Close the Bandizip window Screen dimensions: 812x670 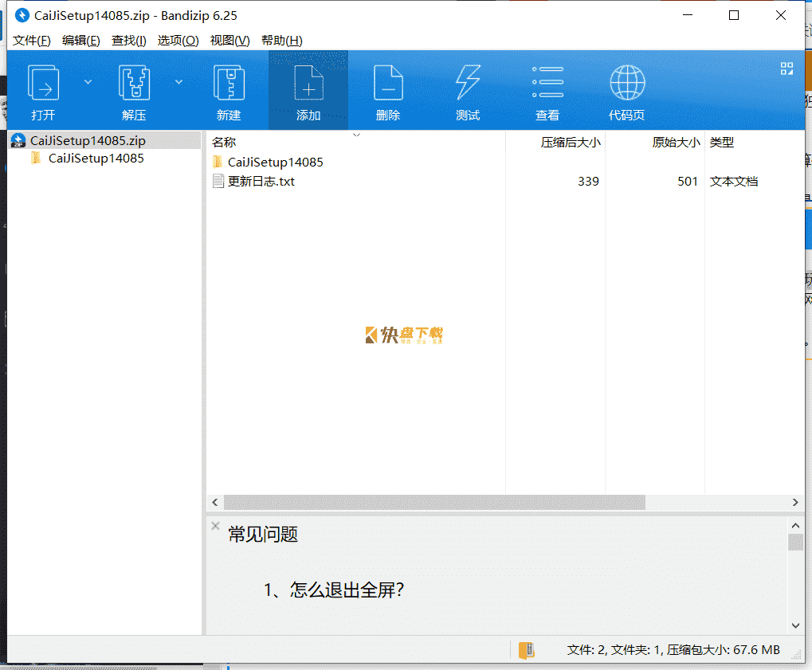click(x=781, y=15)
